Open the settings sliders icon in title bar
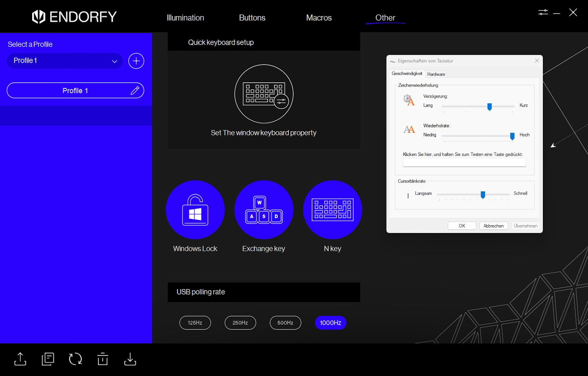 [x=543, y=13]
